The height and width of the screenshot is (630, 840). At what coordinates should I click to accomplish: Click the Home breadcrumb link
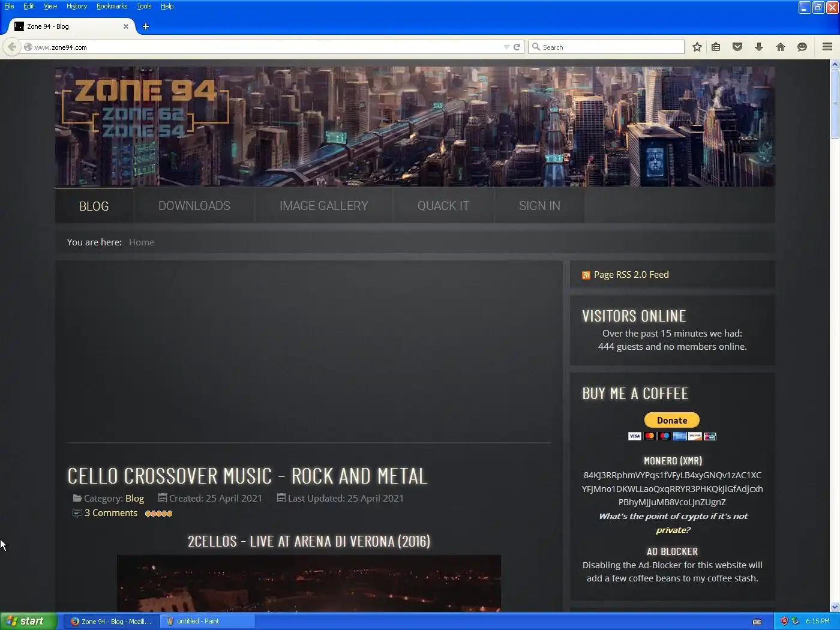pos(142,242)
